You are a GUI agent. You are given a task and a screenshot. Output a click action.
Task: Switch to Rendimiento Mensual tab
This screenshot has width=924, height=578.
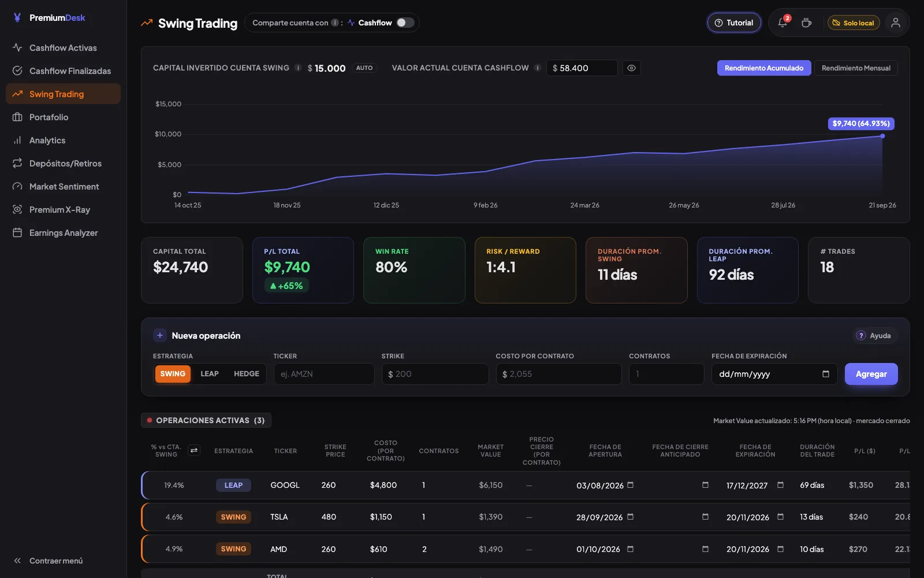(856, 68)
